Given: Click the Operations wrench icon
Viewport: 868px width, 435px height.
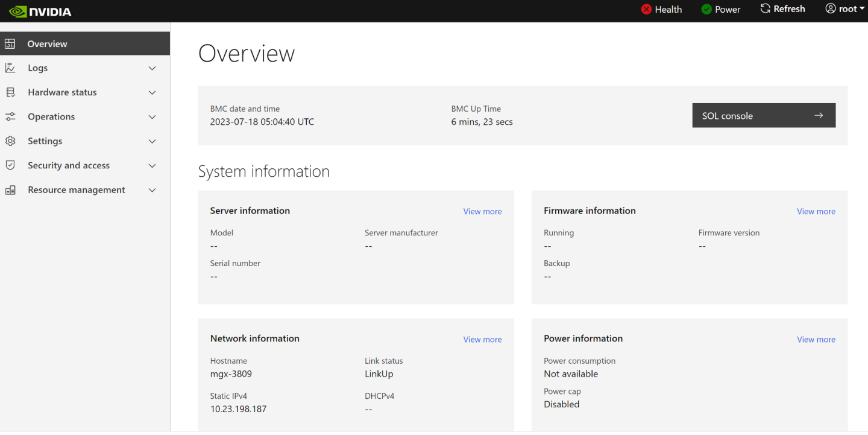Looking at the screenshot, I should point(10,116).
